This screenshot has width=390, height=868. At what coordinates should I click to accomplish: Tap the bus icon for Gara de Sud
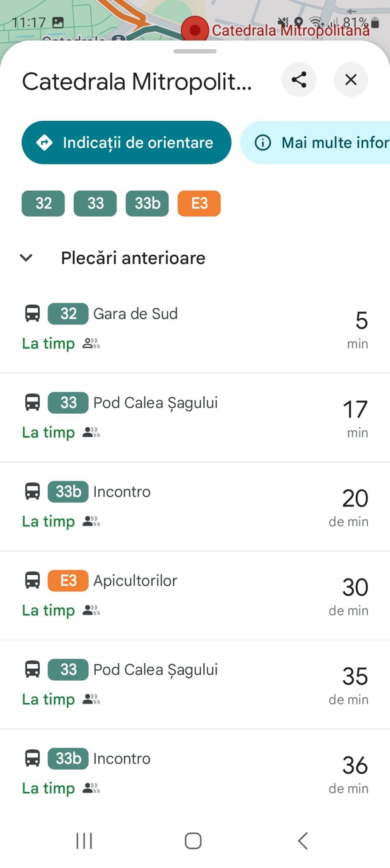[33, 314]
